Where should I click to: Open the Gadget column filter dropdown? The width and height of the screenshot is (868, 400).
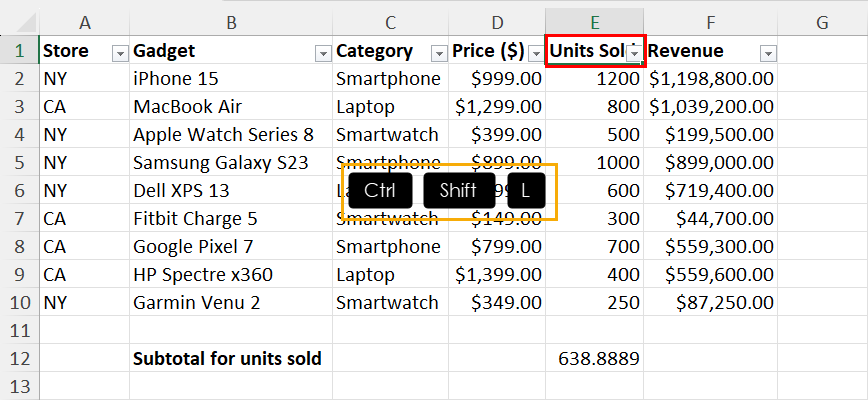tap(323, 53)
